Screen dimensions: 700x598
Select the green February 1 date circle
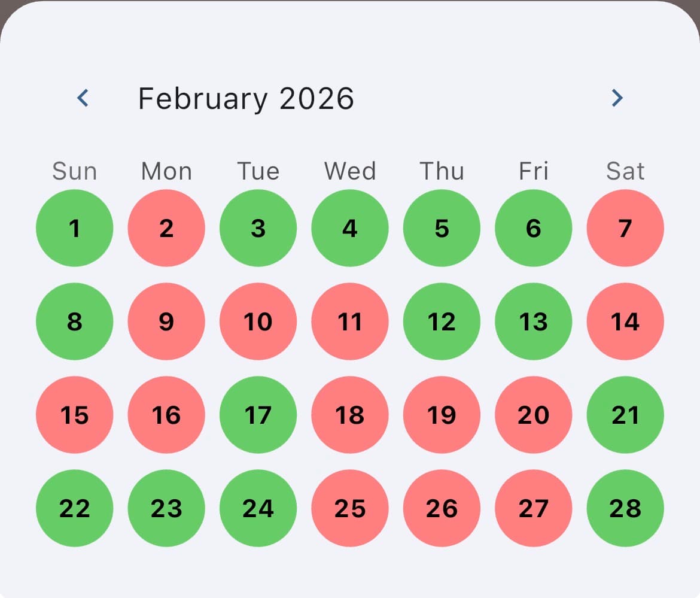74,227
